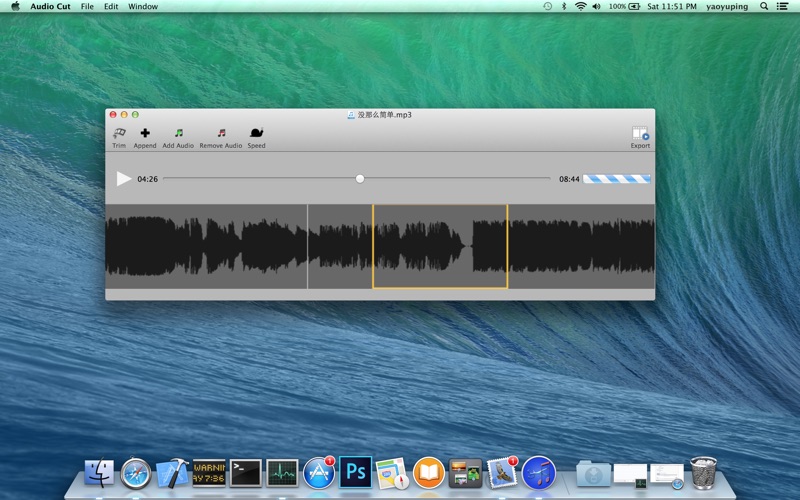Click the yaoyuping user menu
The width and height of the screenshot is (800, 500).
click(x=727, y=6)
